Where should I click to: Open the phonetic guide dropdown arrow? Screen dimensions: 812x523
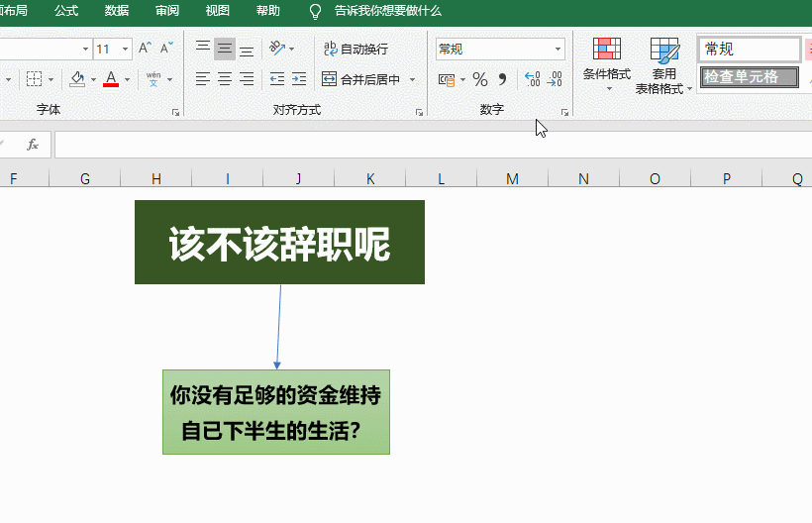pos(170,80)
